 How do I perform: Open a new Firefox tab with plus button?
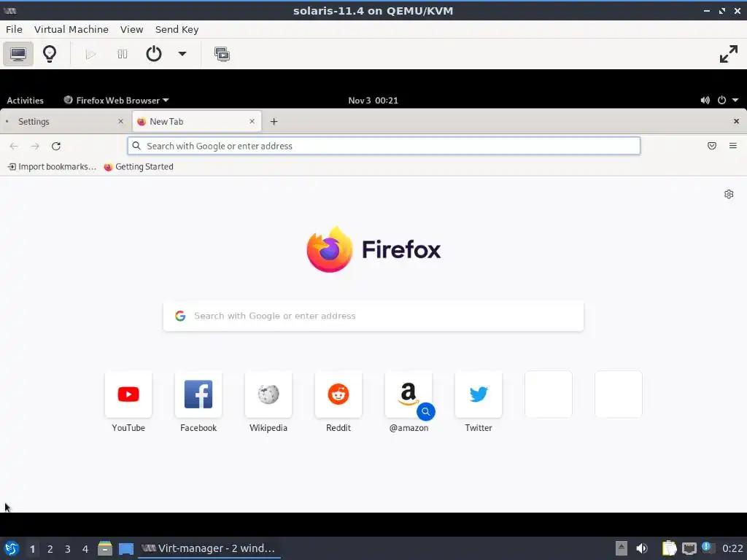point(274,122)
